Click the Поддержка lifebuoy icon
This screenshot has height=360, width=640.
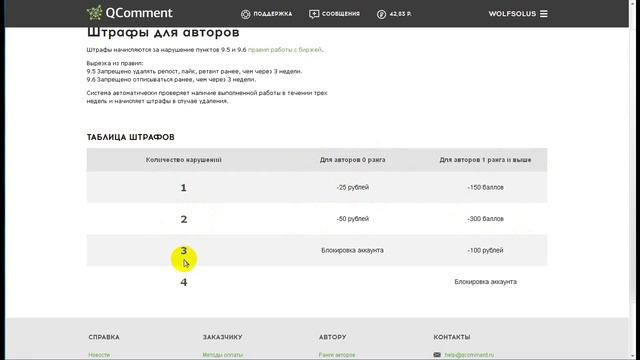tap(245, 14)
